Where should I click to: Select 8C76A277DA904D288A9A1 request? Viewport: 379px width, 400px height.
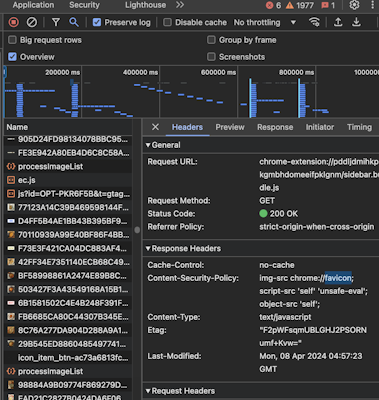click(x=68, y=330)
